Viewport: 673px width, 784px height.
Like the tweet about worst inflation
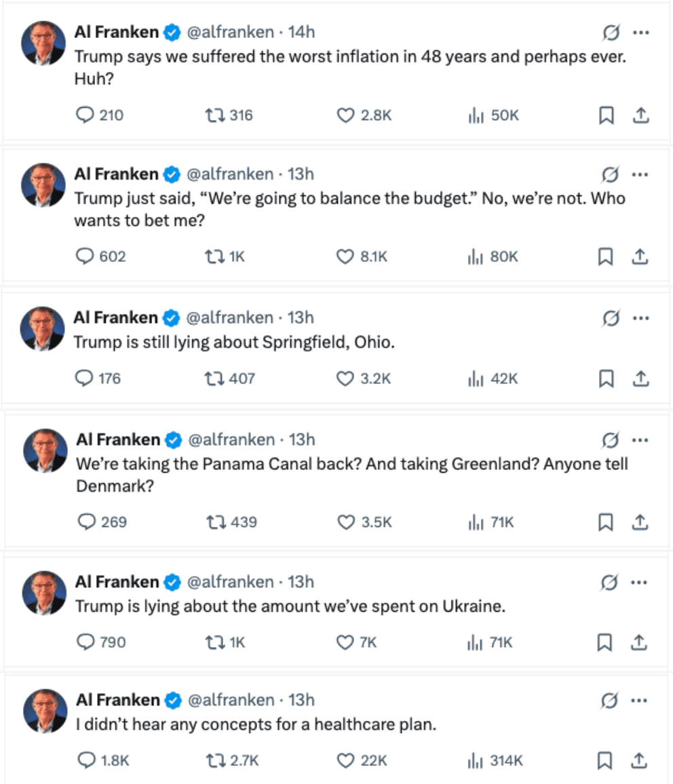pos(346,115)
